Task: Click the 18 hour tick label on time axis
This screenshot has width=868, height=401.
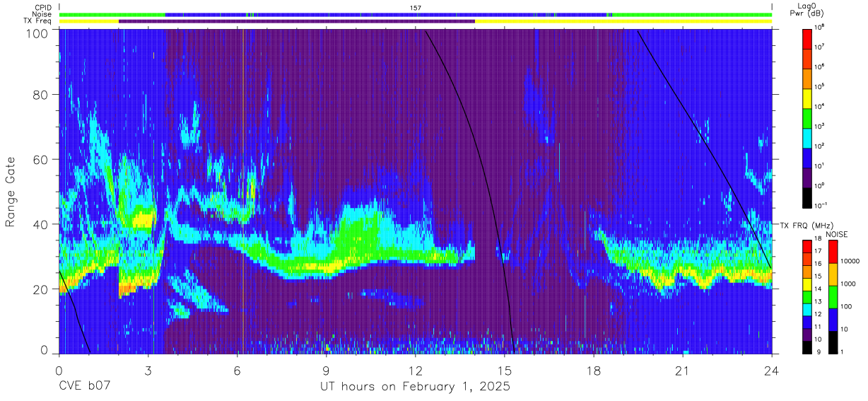Action: 594,370
